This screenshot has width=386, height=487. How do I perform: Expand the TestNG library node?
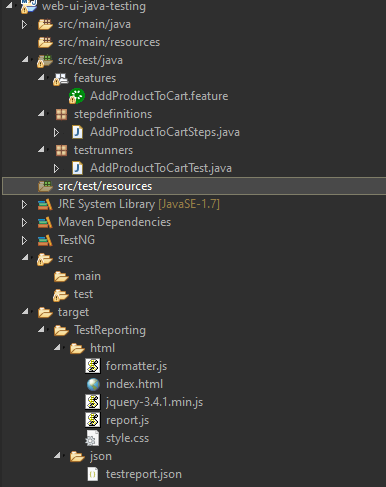[x=24, y=240]
